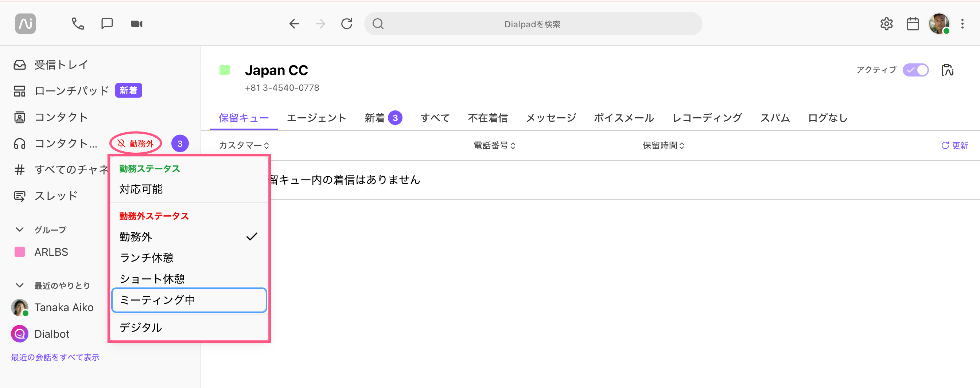980x388 pixels.
Task: Sort by 電話番号 column
Action: point(494,146)
